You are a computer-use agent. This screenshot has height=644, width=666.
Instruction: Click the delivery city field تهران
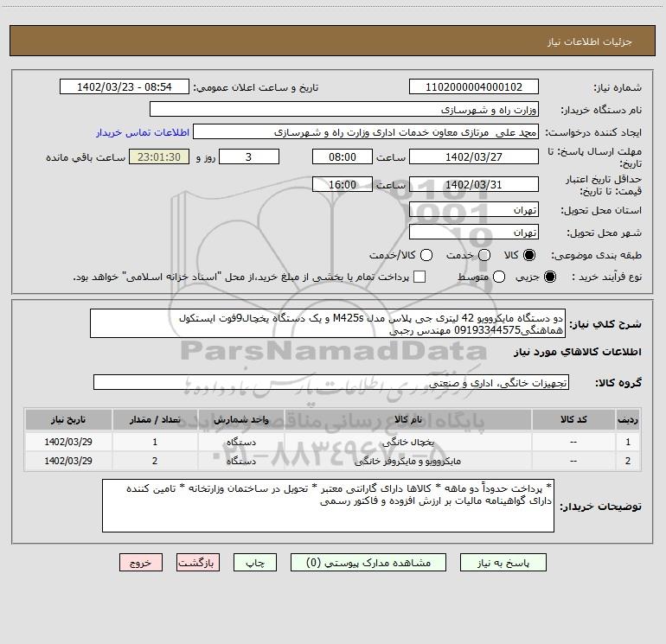pyautogui.click(x=474, y=233)
